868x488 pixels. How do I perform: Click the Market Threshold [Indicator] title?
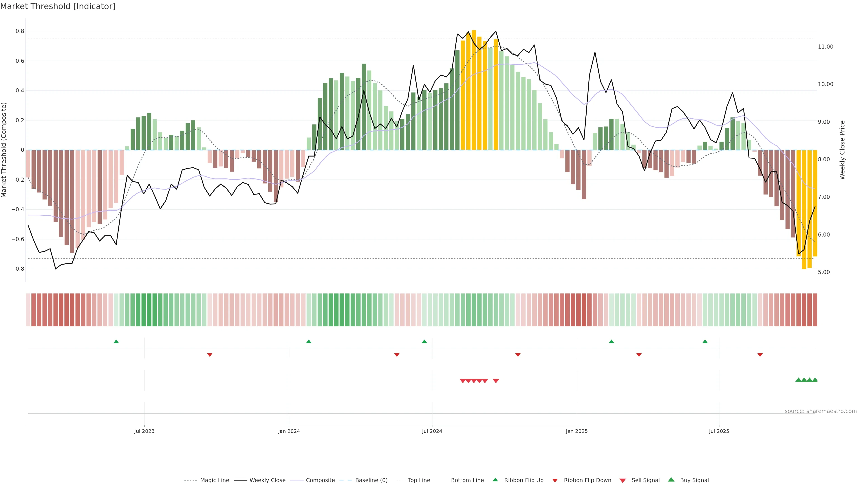58,6
